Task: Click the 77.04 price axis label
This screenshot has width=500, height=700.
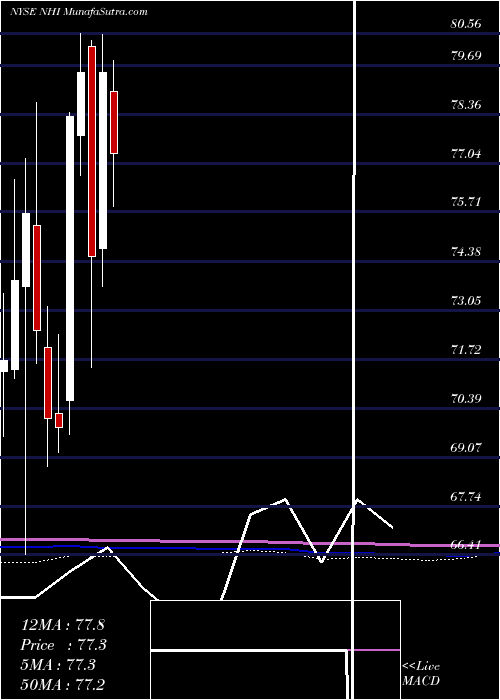Action: (x=466, y=154)
